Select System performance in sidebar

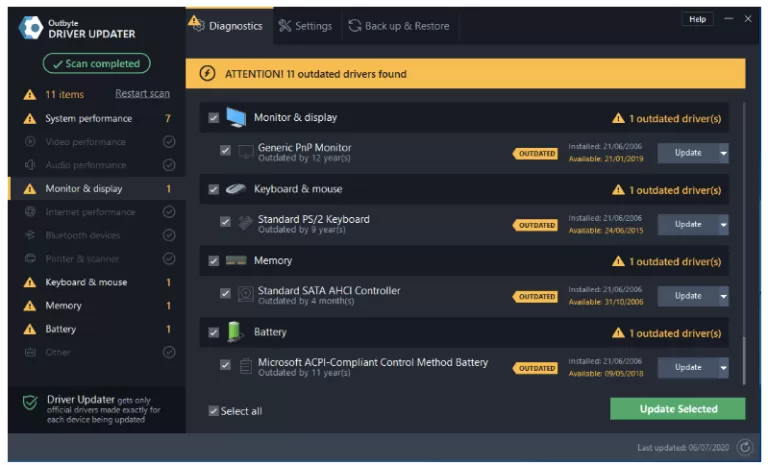point(96,119)
